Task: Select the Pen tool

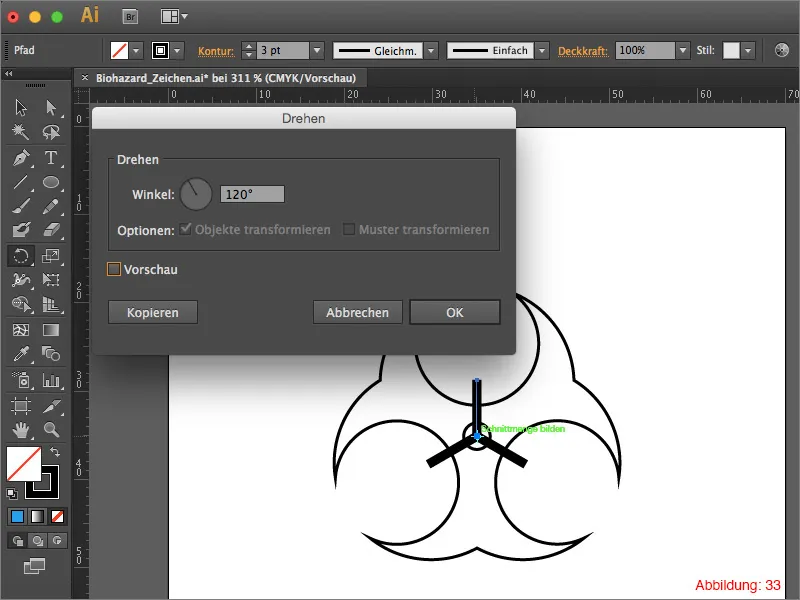Action: pyautogui.click(x=20, y=158)
